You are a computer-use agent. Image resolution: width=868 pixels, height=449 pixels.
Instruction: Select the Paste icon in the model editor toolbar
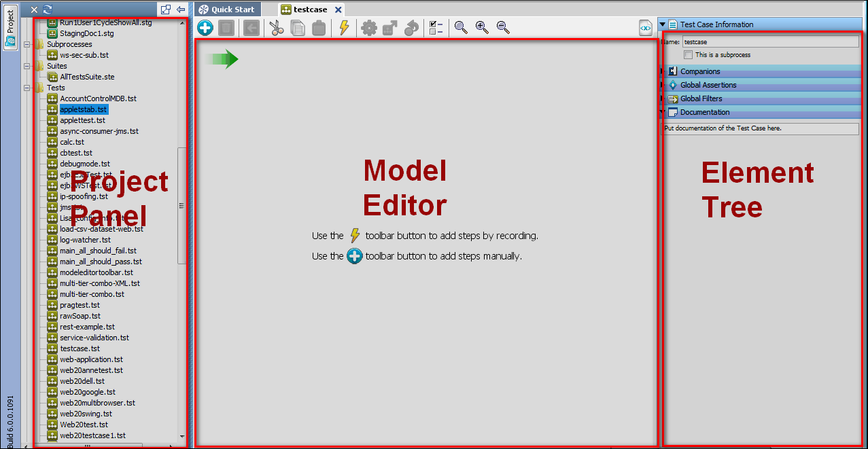pos(319,28)
